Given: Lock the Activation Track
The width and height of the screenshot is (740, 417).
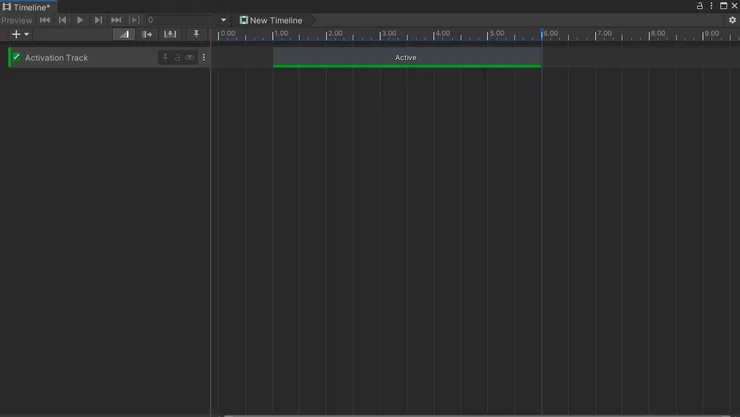Looking at the screenshot, I should coord(177,57).
